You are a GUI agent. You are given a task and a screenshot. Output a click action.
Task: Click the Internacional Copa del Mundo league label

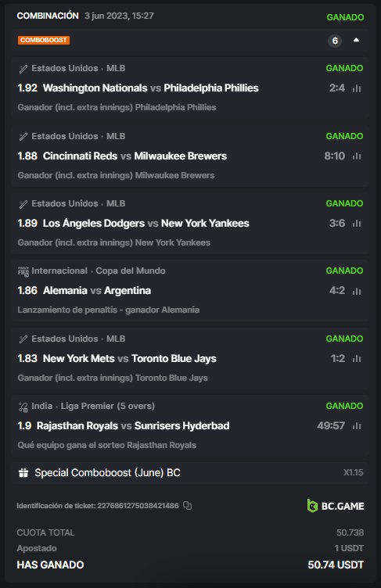click(99, 271)
